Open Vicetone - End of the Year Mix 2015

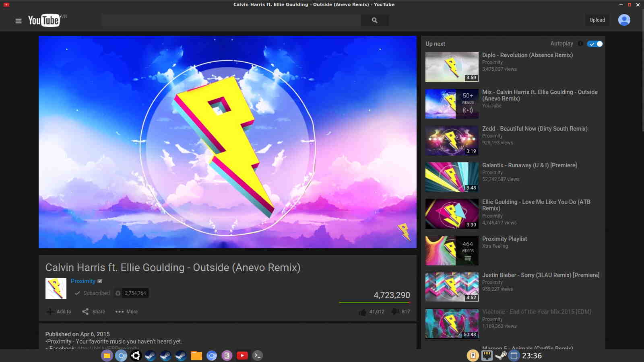point(537,312)
